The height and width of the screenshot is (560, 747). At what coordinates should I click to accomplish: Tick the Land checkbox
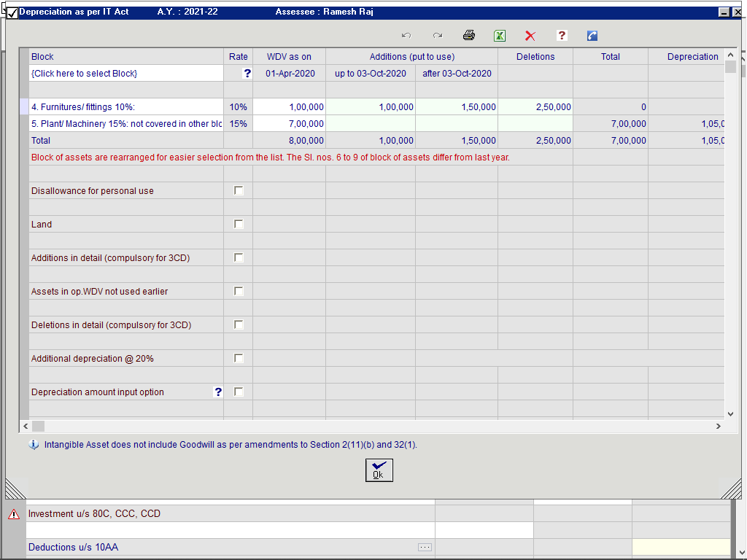click(x=239, y=225)
